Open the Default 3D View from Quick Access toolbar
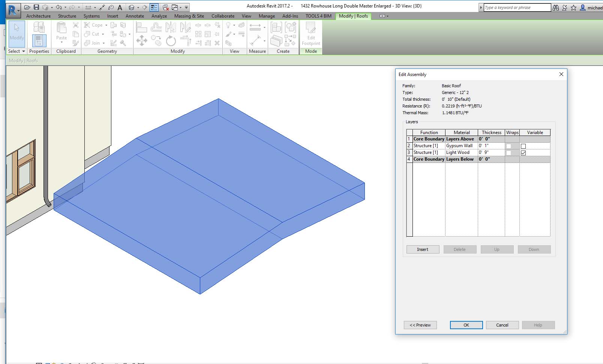Viewport: 603px width, 364px height. pos(131,7)
